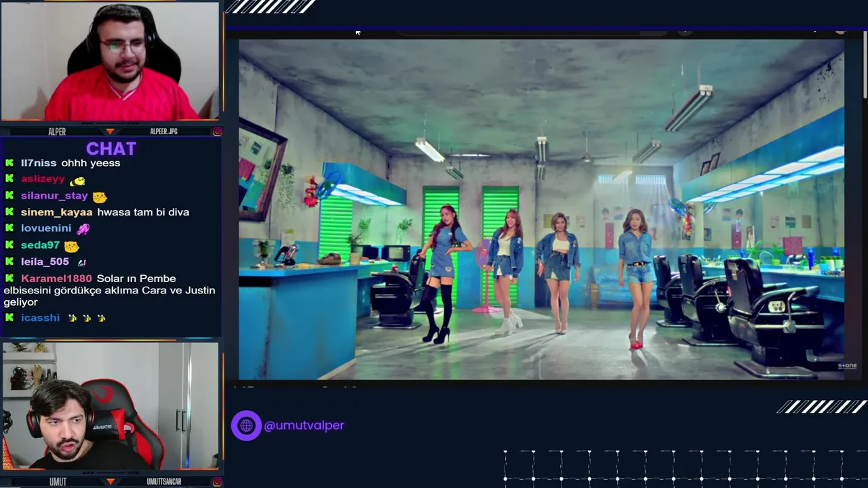Click the @umutvalper handle text
Image resolution: width=868 pixels, height=488 pixels.
pyautogui.click(x=304, y=426)
